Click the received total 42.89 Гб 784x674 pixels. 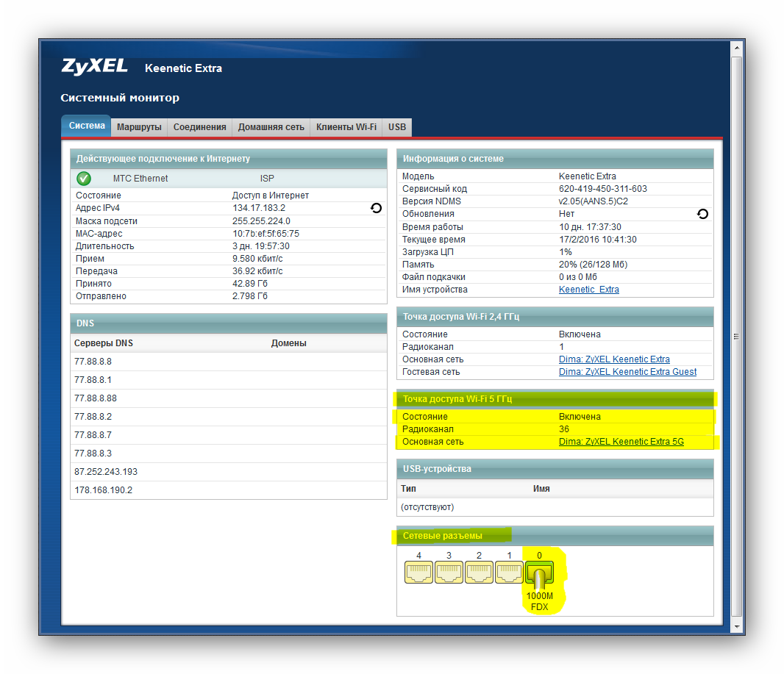(250, 283)
